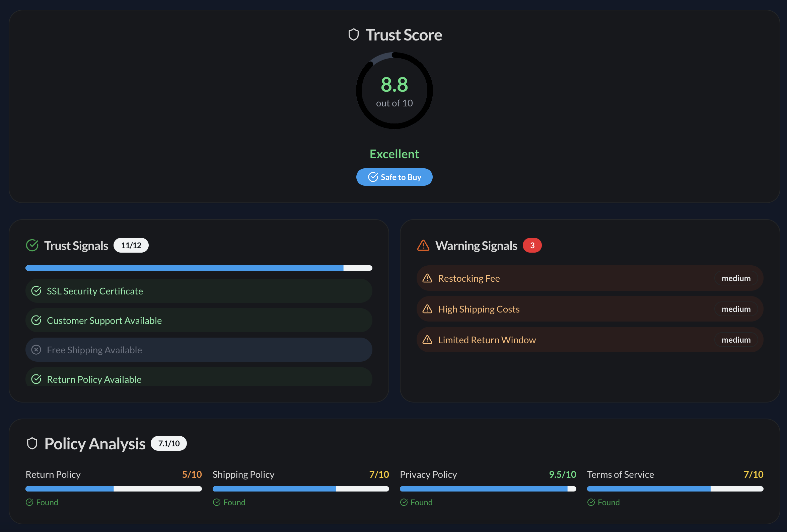
Task: Click the Privacy Policy score bar
Action: pos(488,489)
